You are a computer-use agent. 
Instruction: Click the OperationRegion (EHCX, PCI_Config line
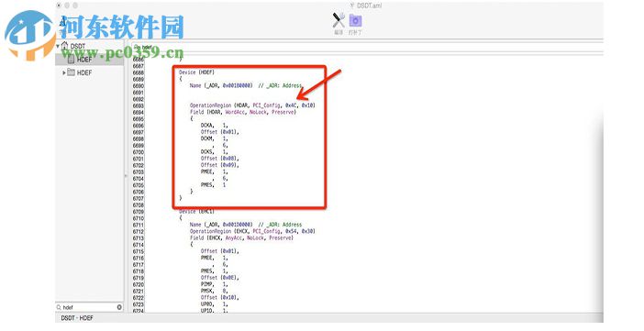click(252, 231)
